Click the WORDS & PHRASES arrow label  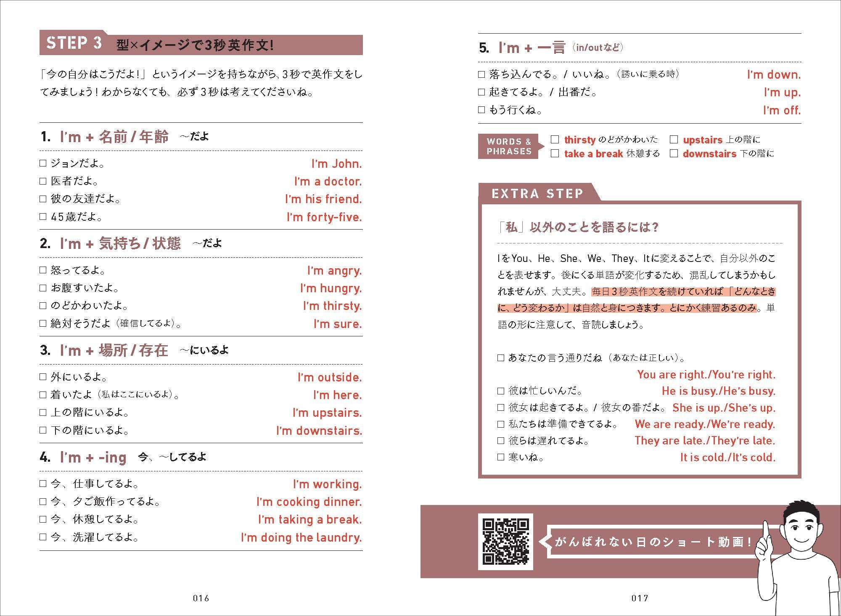click(x=509, y=146)
